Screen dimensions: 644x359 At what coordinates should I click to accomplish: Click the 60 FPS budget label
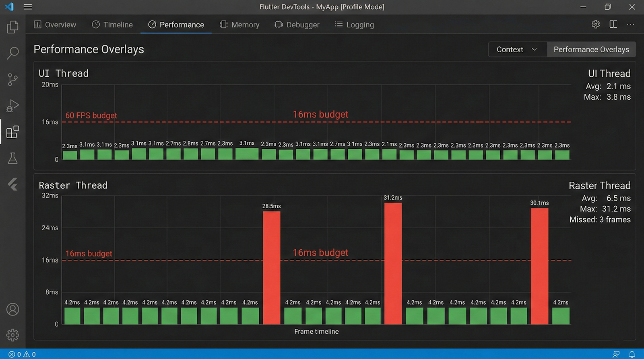(91, 115)
